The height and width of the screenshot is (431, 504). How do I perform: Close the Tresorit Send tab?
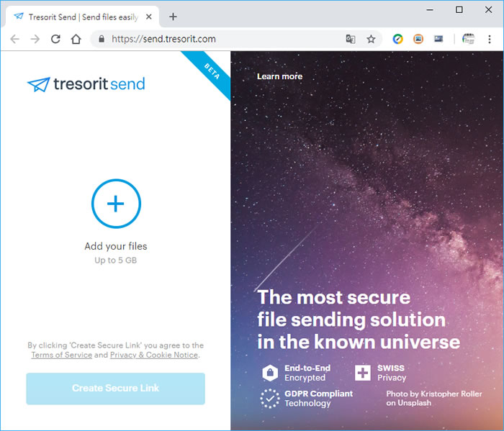point(149,17)
